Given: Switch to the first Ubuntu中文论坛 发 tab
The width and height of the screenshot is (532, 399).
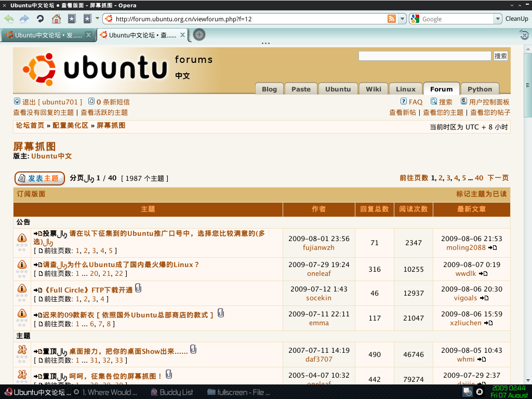Looking at the screenshot, I should pos(47,35).
